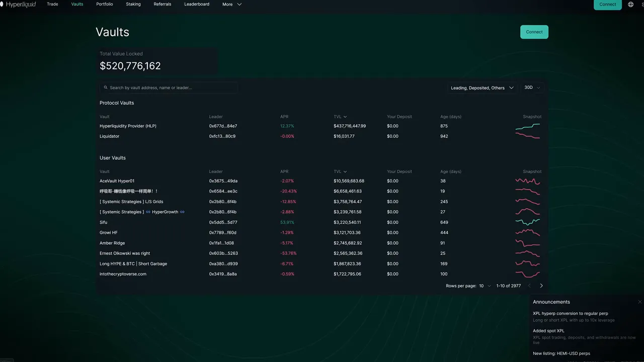Open the Leading, Deposited, Others filter
644x362 pixels.
[x=482, y=87]
